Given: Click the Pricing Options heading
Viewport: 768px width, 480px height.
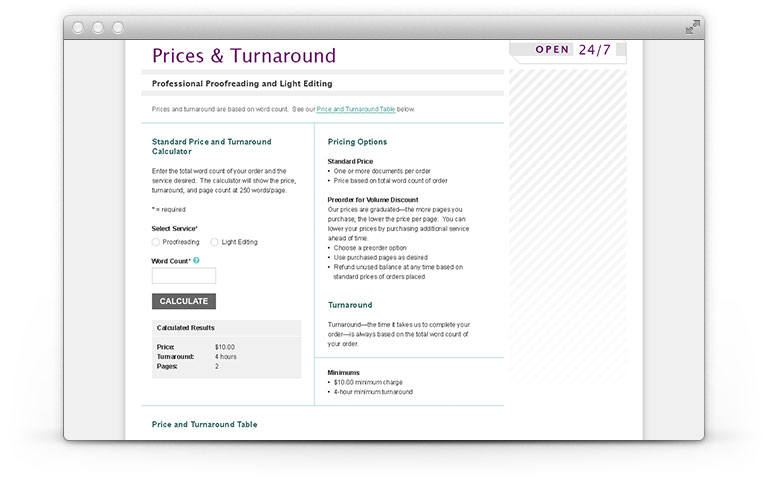Looking at the screenshot, I should tap(357, 142).
